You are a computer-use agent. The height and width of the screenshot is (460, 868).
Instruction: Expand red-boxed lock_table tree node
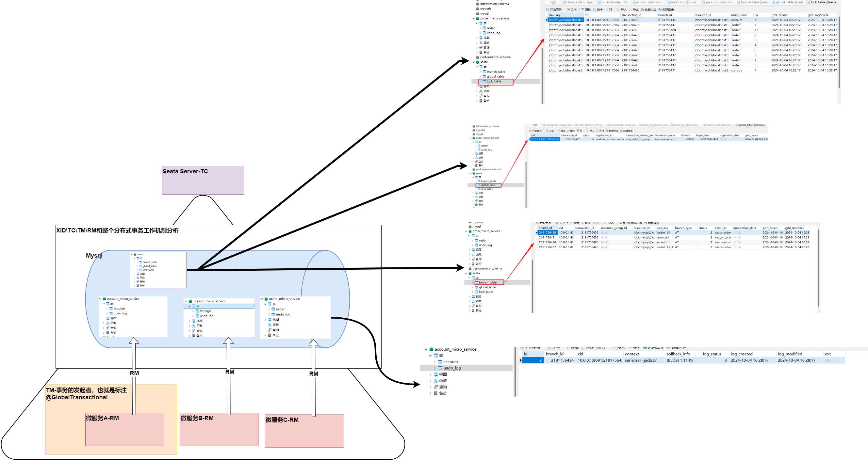[480, 82]
